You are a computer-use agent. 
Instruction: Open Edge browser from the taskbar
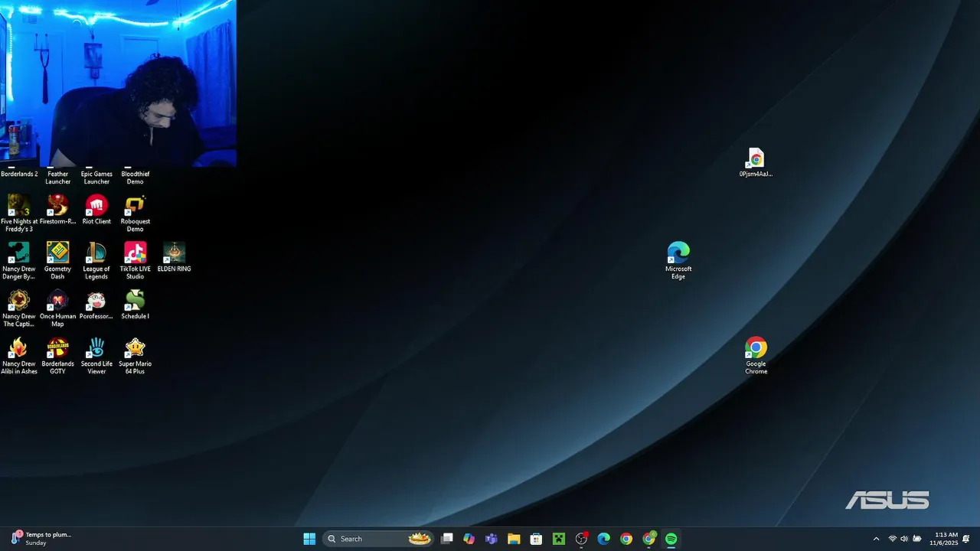(603, 539)
